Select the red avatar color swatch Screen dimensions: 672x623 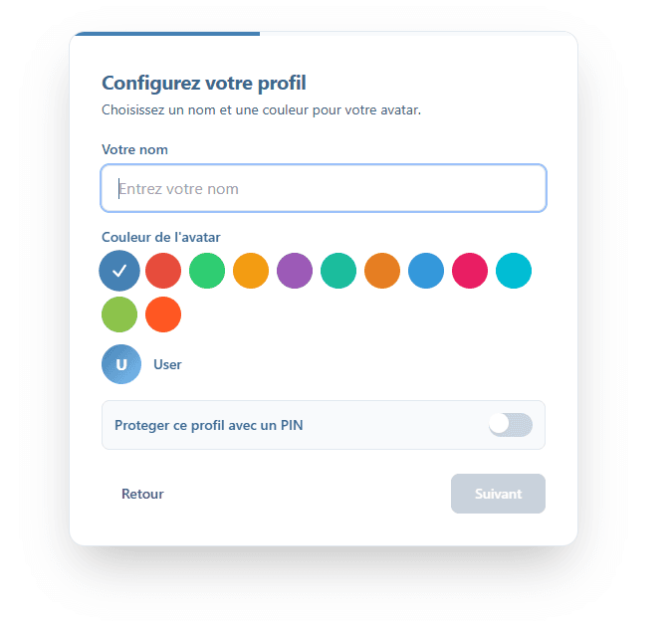[163, 271]
